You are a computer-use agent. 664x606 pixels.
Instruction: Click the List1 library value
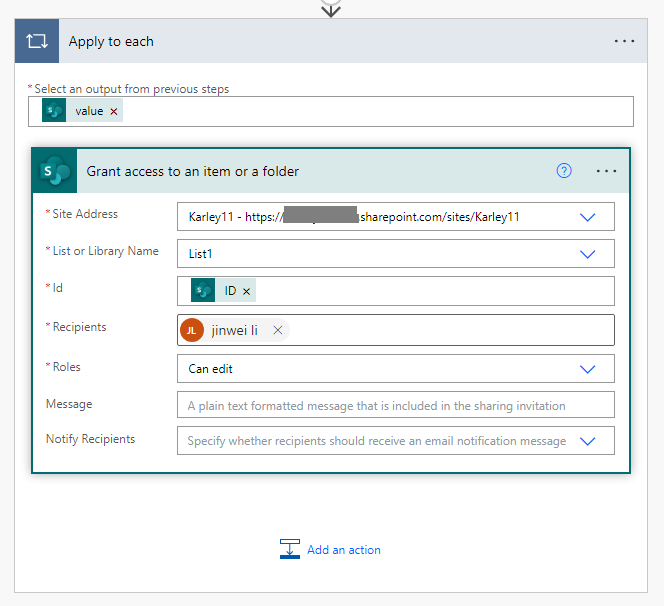click(x=200, y=254)
